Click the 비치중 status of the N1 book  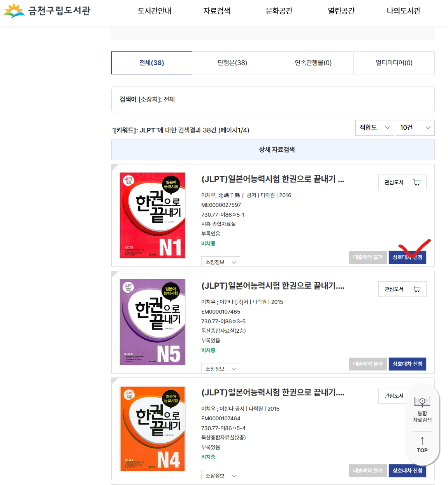[x=208, y=243]
